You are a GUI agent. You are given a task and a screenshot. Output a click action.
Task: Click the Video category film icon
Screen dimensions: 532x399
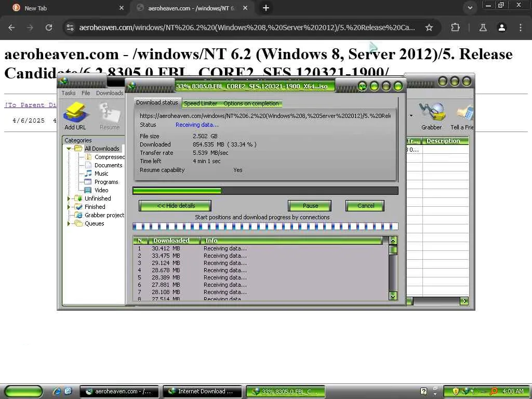click(88, 190)
